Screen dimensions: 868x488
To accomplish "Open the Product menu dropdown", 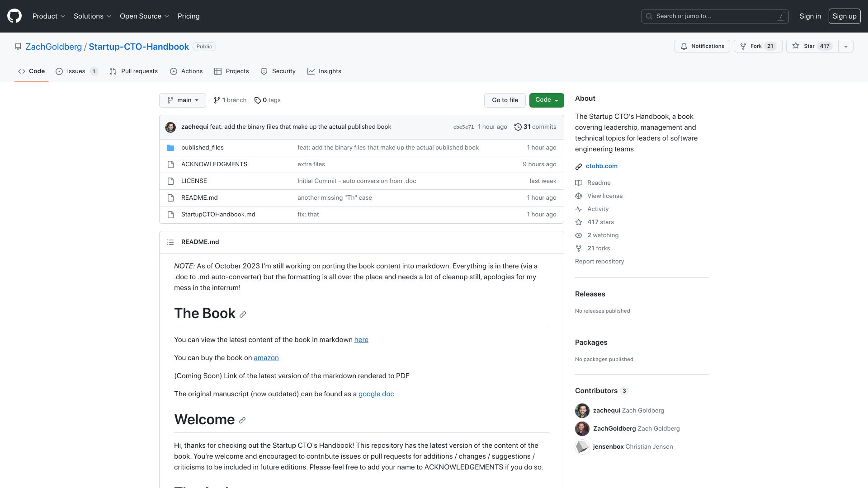I will pyautogui.click(x=49, y=16).
